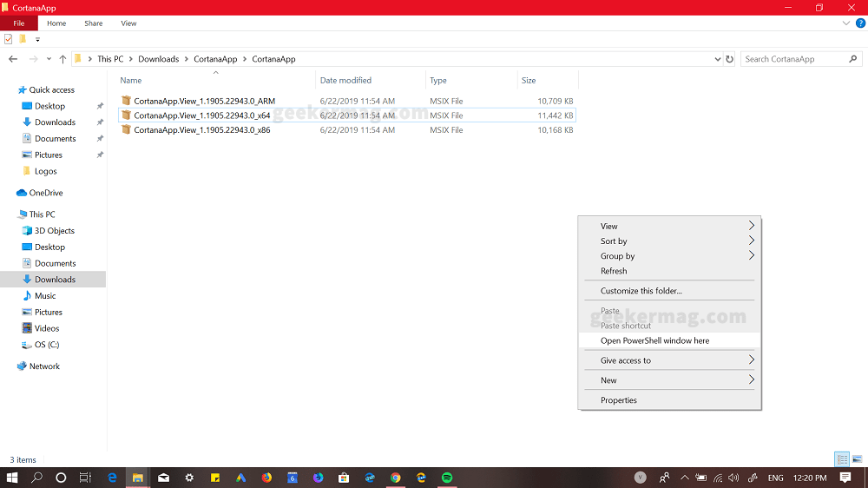The height and width of the screenshot is (488, 868).
Task: Select Quick access in the navigation pane
Action: (51, 89)
